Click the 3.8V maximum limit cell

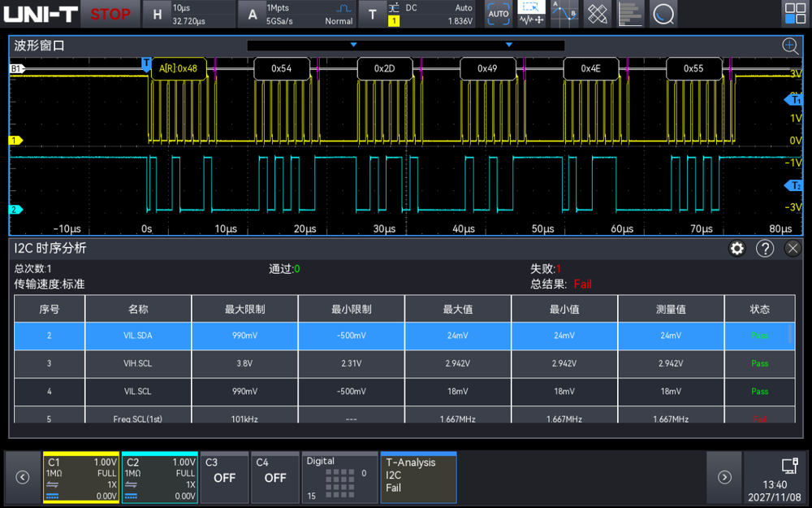[x=245, y=364]
